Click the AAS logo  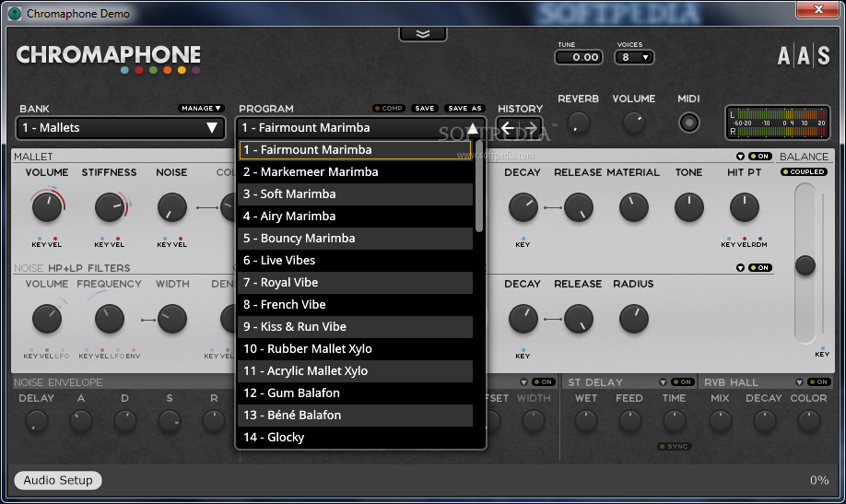point(804,55)
